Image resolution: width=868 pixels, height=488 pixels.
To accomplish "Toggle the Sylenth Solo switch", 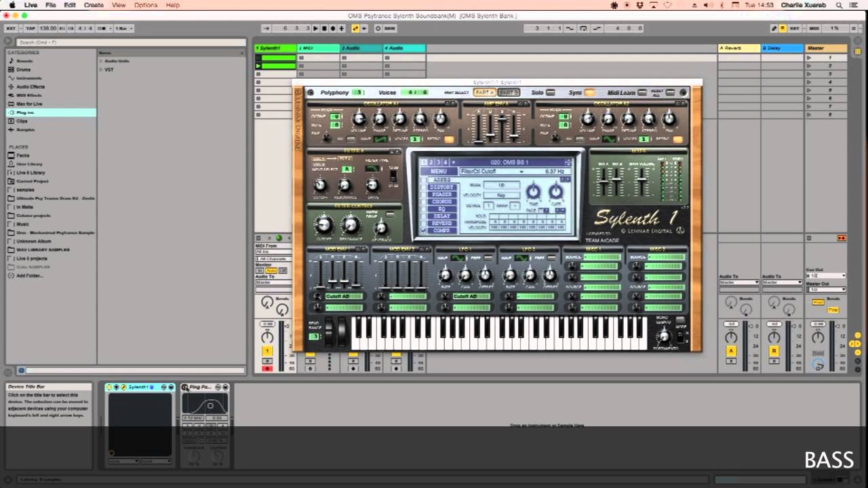I will [551, 92].
